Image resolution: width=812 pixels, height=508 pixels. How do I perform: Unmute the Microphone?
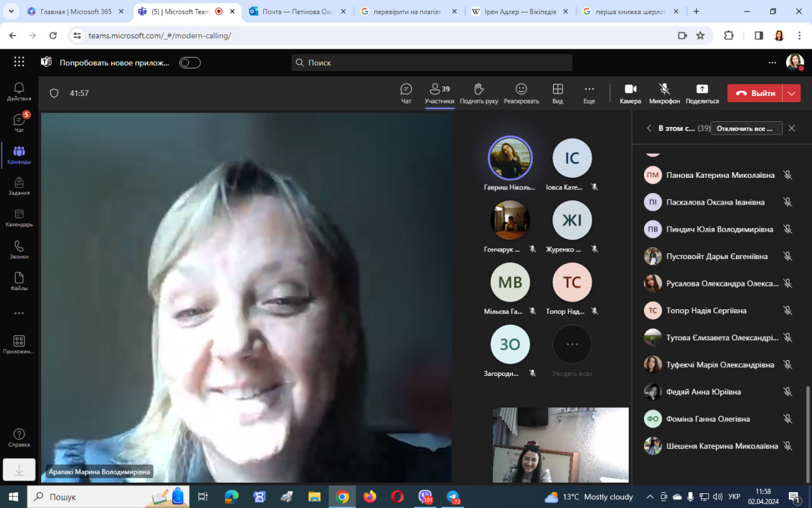point(664,93)
